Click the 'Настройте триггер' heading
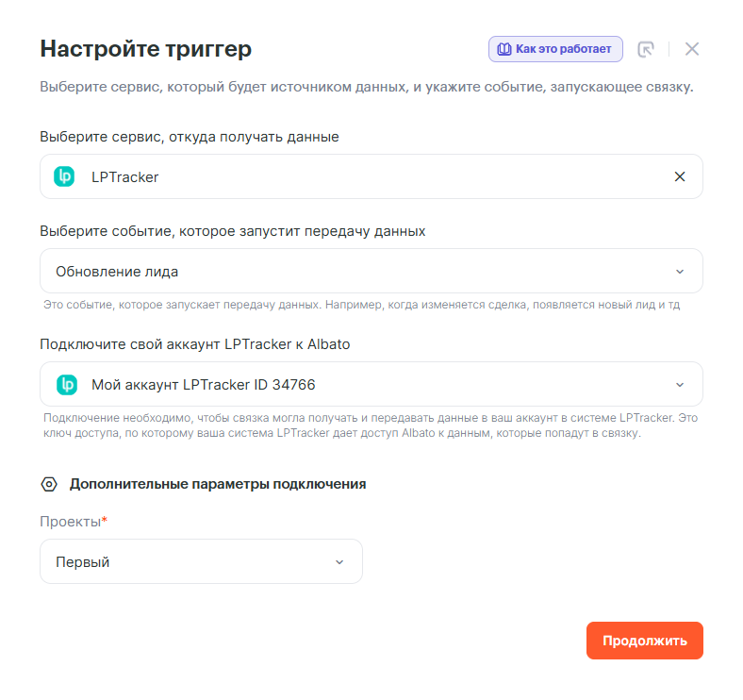 point(145,49)
